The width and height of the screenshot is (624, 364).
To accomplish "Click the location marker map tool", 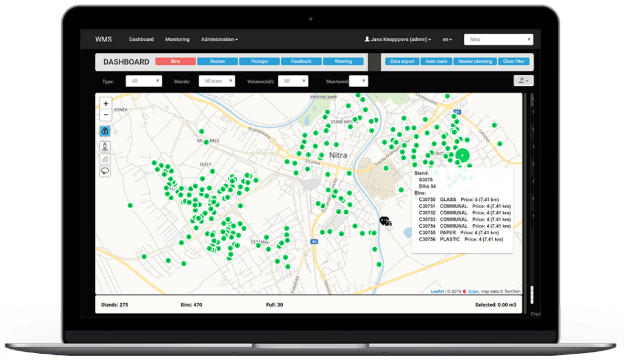I will (x=104, y=146).
